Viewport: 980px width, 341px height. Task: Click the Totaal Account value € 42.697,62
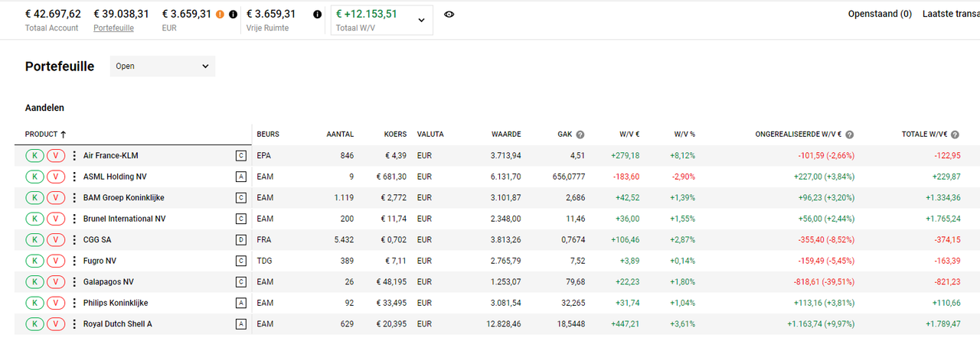[x=53, y=14]
